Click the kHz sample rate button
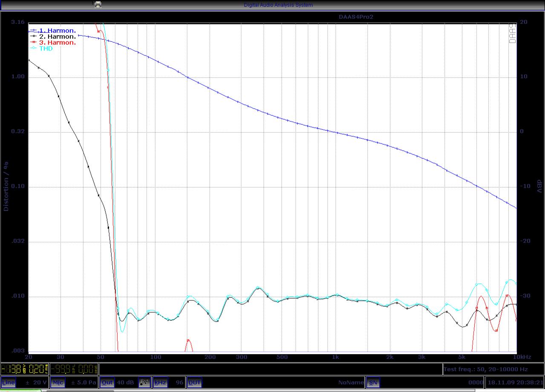 tap(160, 382)
